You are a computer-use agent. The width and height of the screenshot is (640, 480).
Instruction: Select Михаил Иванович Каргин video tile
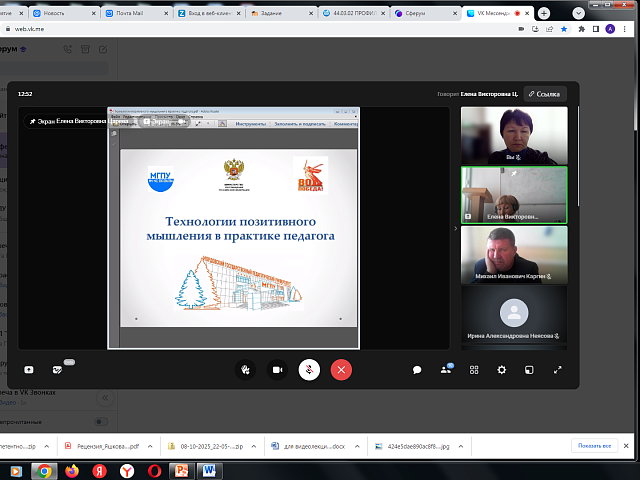click(x=513, y=254)
